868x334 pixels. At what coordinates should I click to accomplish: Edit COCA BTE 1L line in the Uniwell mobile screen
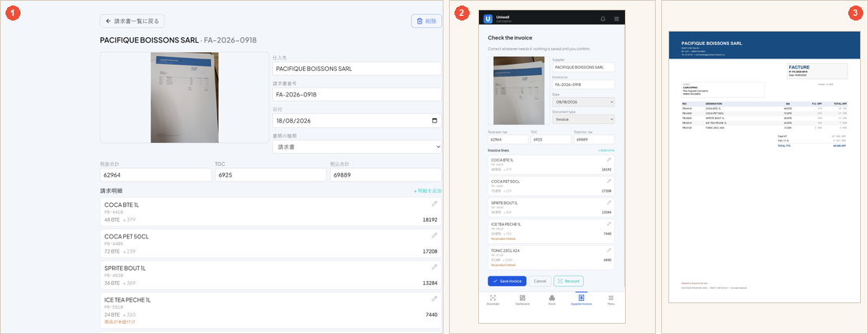coord(609,159)
